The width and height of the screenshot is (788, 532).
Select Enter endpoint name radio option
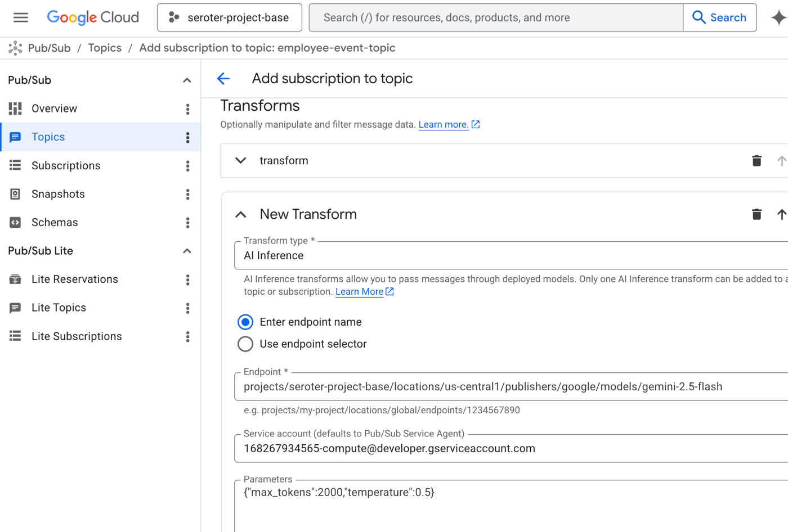tap(245, 322)
